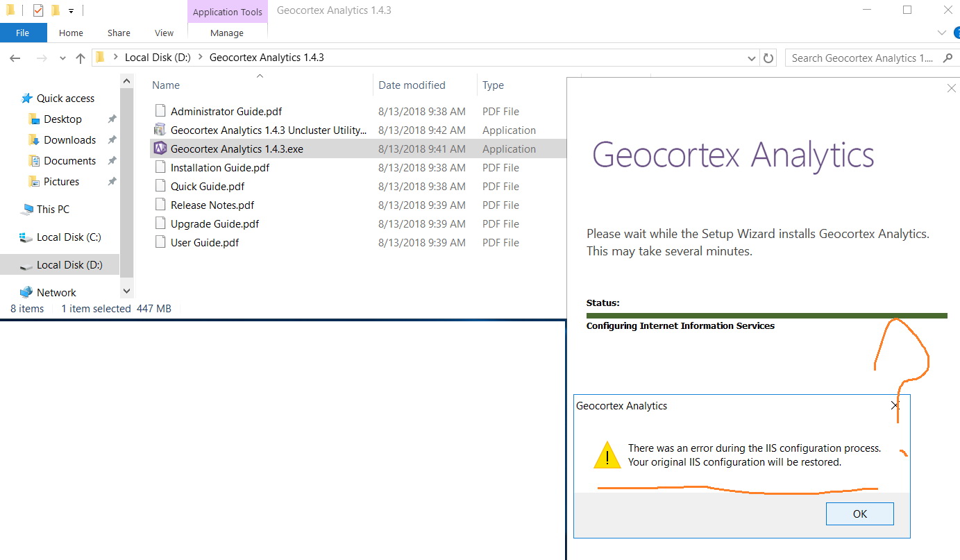
Task: Click the pin icon next to Documents
Action: (x=112, y=161)
